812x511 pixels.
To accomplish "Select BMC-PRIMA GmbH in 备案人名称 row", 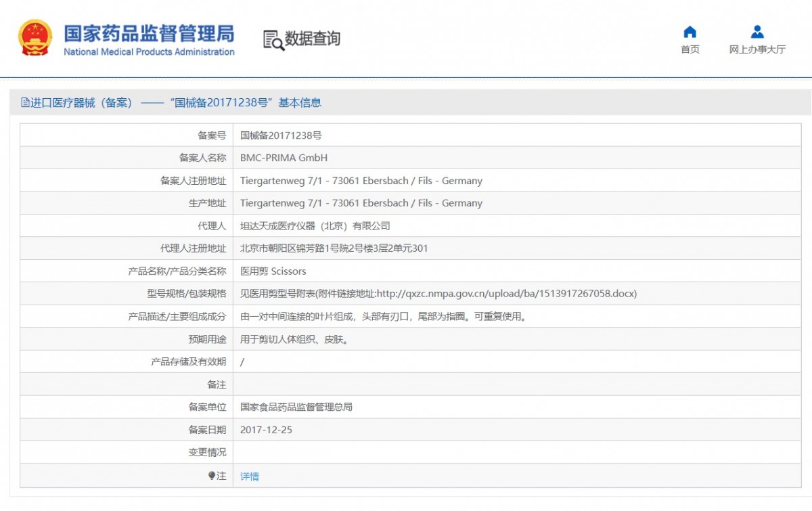I will 284,158.
